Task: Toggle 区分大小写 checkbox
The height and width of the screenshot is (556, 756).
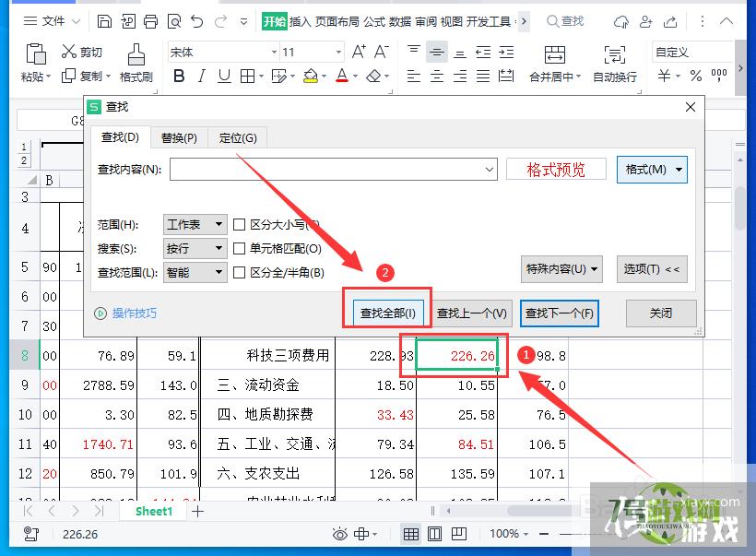Action: pos(239,225)
